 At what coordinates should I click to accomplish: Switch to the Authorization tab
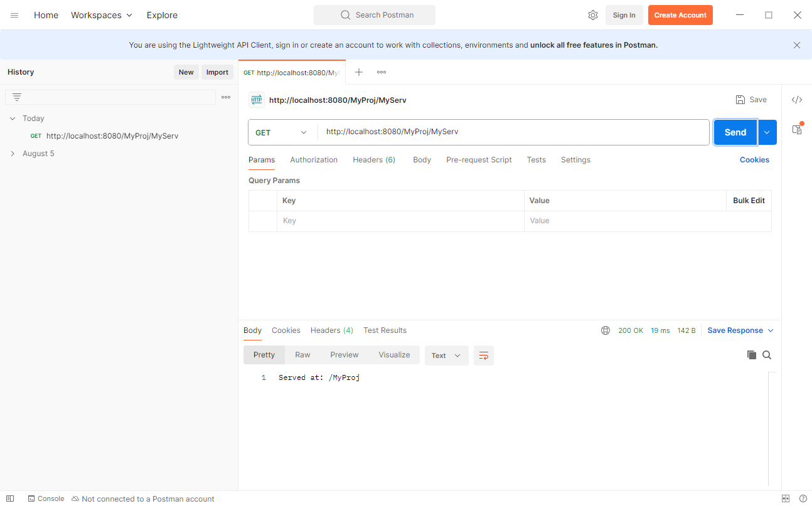tap(314, 160)
